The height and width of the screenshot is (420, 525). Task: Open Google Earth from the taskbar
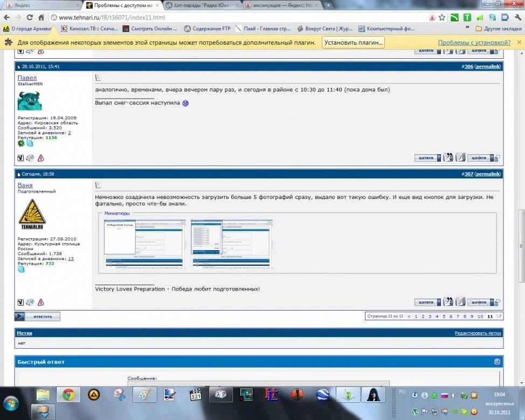pos(322,395)
